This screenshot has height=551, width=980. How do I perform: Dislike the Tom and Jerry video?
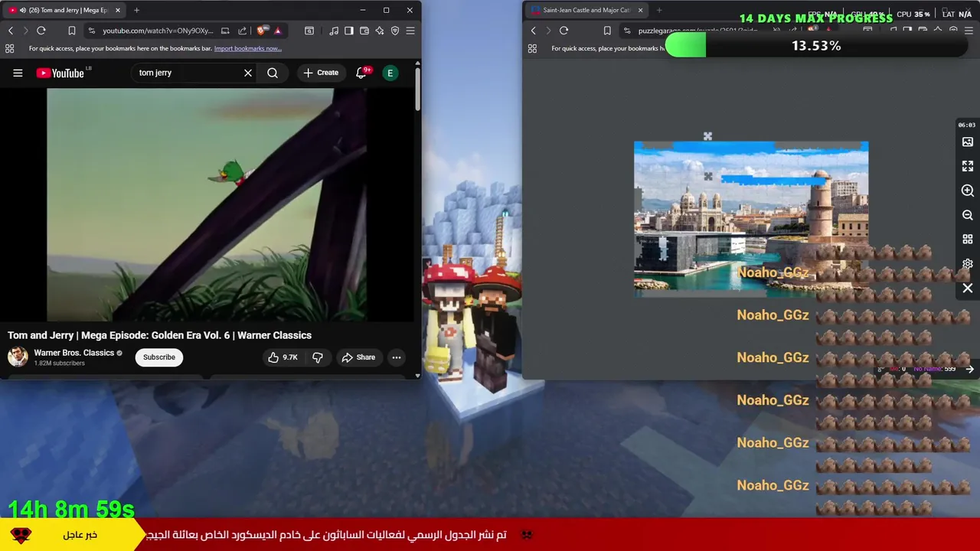[318, 357]
